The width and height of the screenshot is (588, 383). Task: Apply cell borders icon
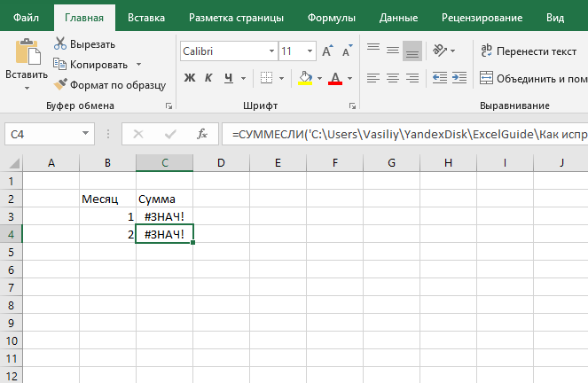(x=266, y=78)
